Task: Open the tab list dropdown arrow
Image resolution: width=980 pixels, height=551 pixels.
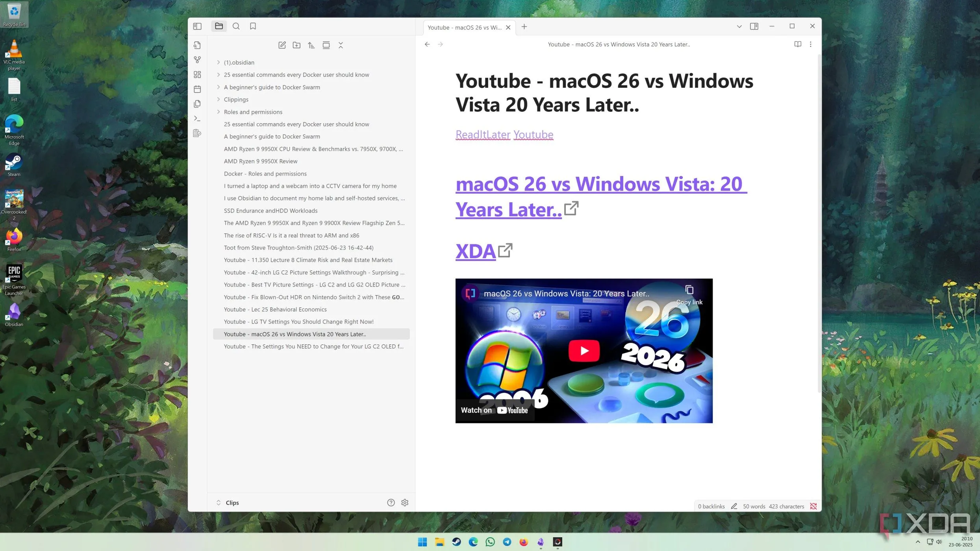Action: (739, 27)
